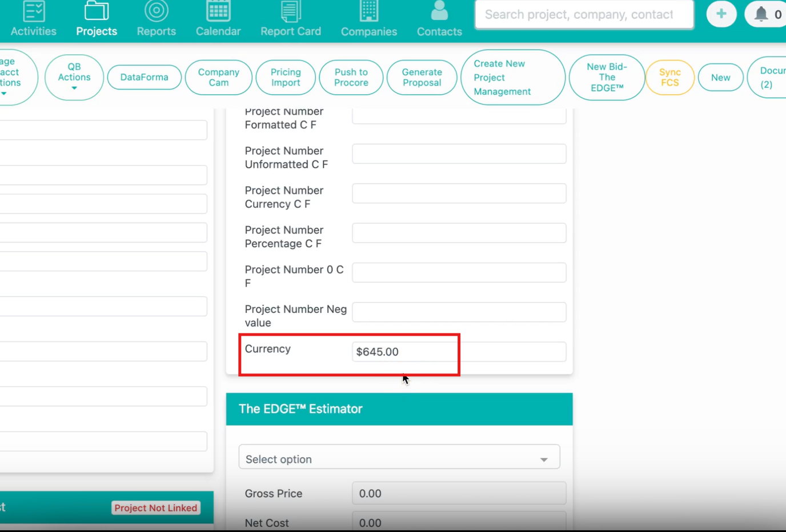
Task: Click the Sync FCS button
Action: 669,77
